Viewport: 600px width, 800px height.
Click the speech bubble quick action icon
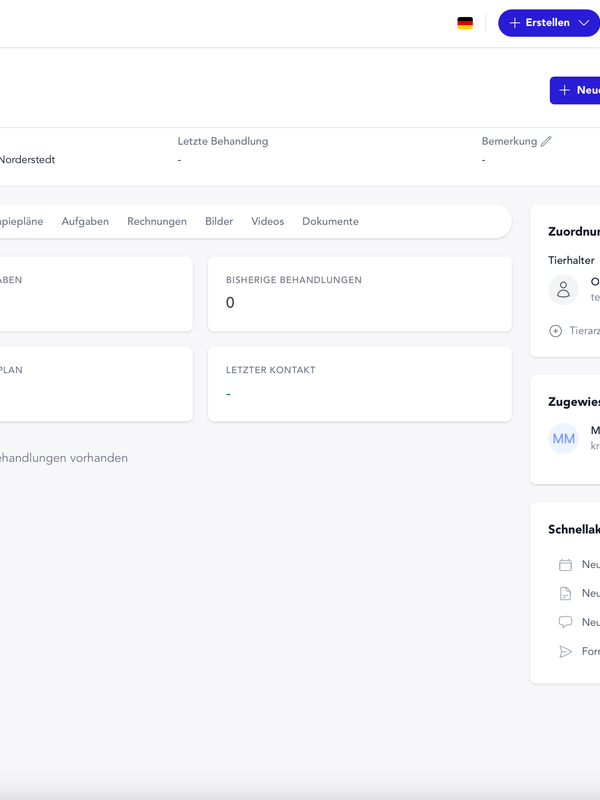(x=565, y=622)
